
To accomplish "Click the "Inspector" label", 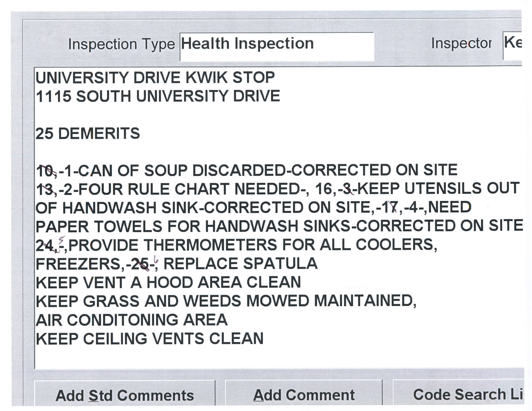I will click(x=461, y=44).
